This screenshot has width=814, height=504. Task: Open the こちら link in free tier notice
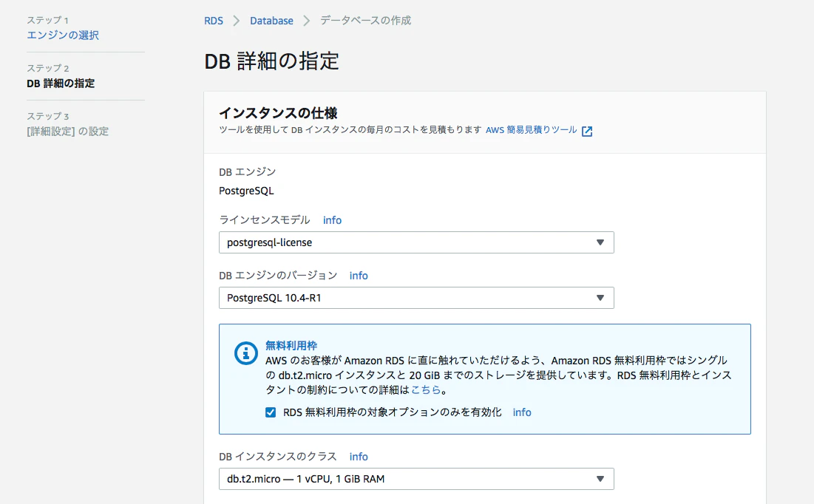tap(426, 389)
